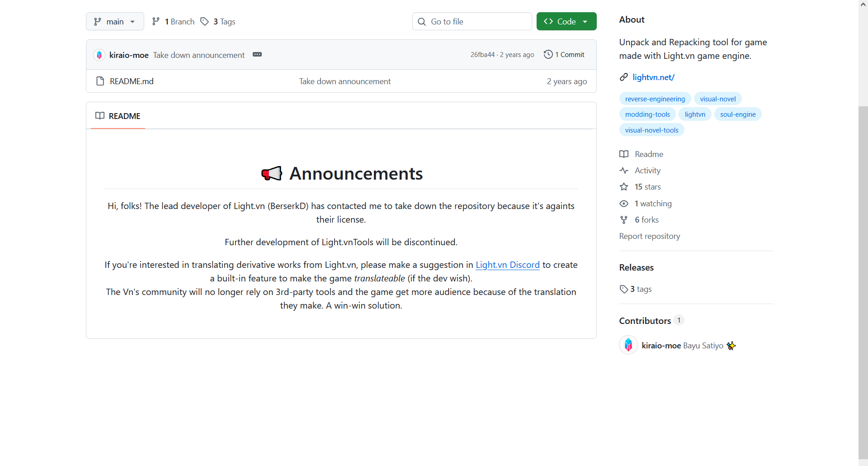View the 1 Branch link
This screenshot has width=868, height=466.
coord(173,21)
